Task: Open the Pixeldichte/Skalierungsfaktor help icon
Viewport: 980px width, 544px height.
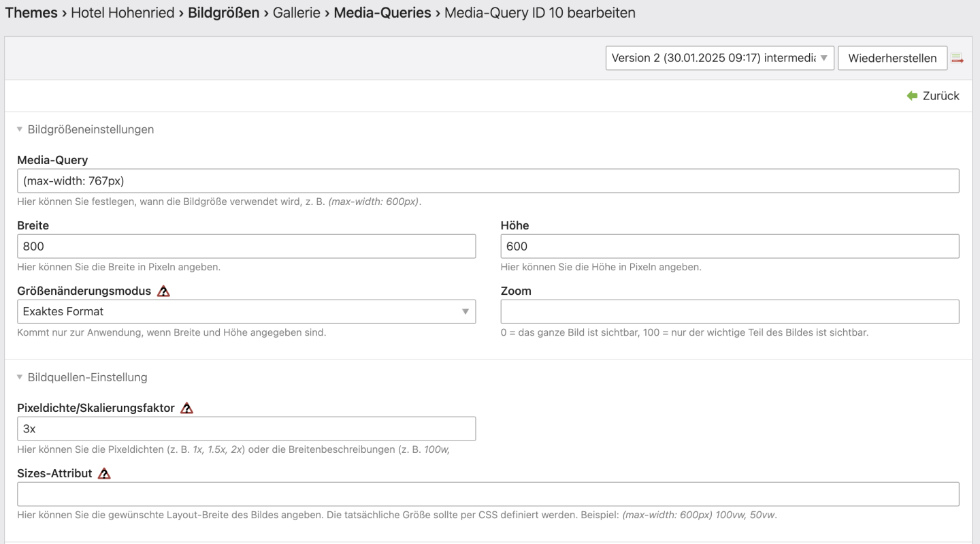Action: point(186,409)
